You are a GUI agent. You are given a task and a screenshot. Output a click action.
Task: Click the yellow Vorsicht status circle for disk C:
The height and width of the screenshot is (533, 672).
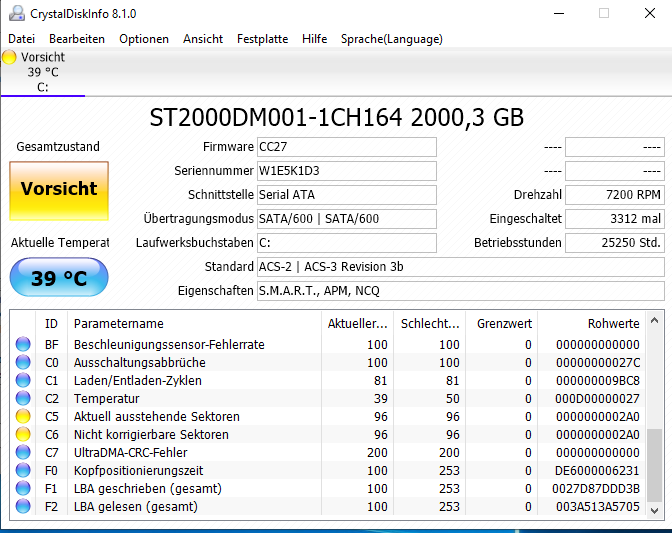tap(9, 57)
